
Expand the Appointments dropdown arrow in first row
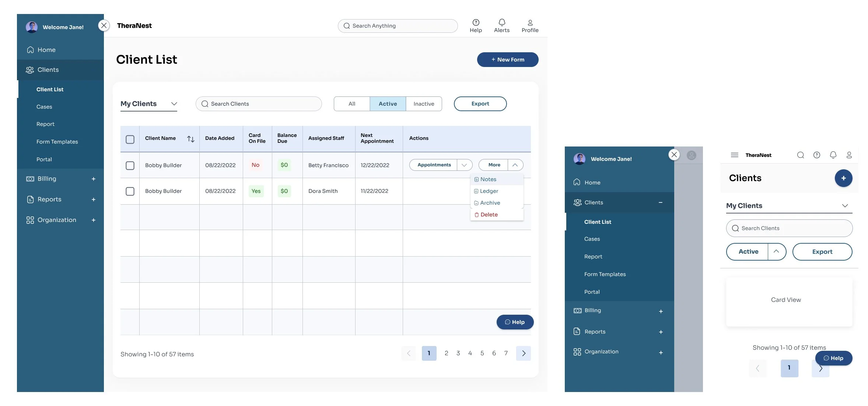tap(464, 165)
